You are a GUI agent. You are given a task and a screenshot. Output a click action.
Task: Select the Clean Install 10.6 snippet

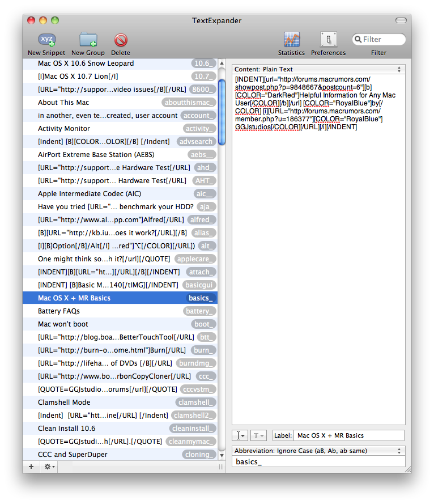[120, 429]
